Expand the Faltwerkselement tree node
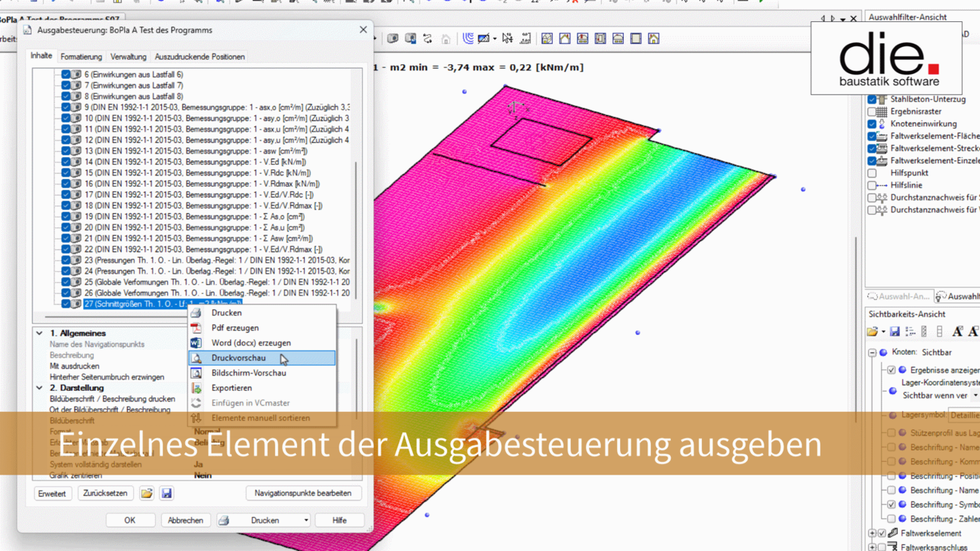 872,534
